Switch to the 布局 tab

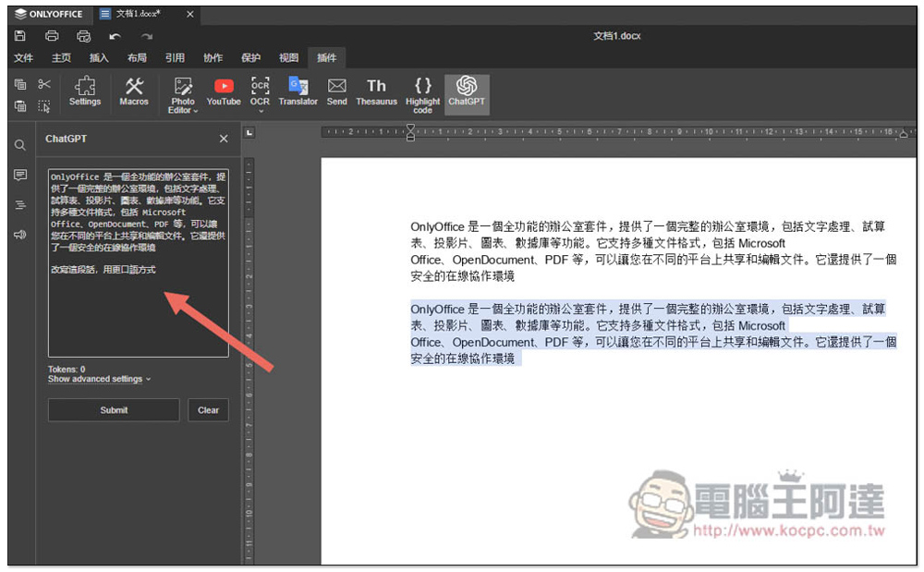click(137, 57)
